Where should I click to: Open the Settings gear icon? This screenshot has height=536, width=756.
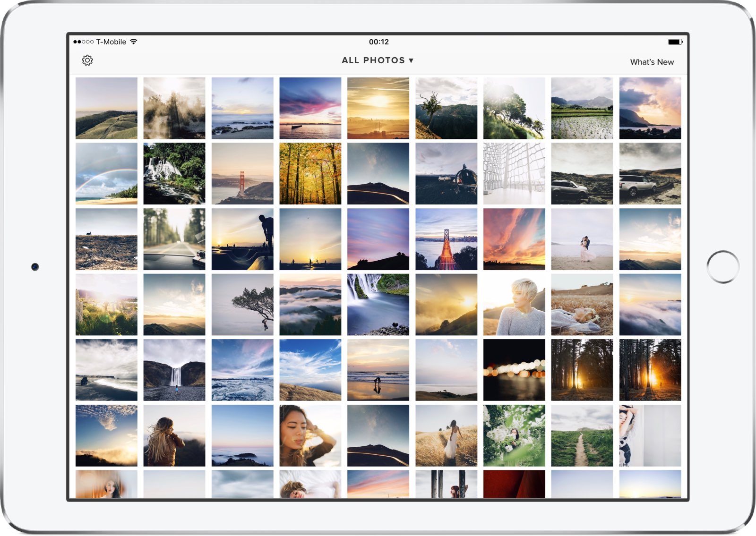coord(88,60)
